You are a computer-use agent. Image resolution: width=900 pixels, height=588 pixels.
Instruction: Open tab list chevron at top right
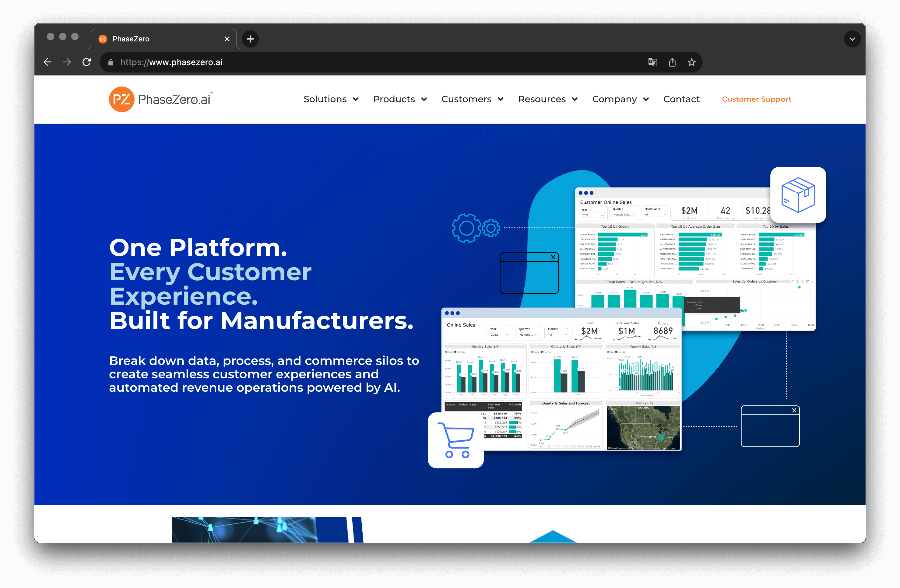pos(853,39)
